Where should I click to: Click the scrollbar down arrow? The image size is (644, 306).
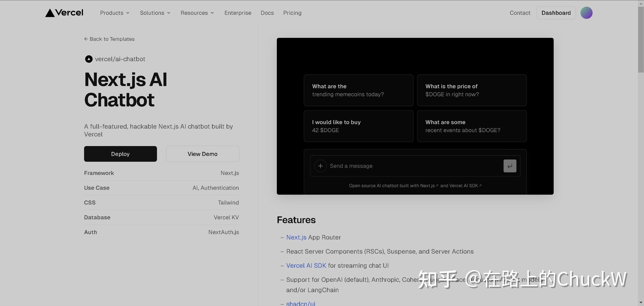(641, 302)
